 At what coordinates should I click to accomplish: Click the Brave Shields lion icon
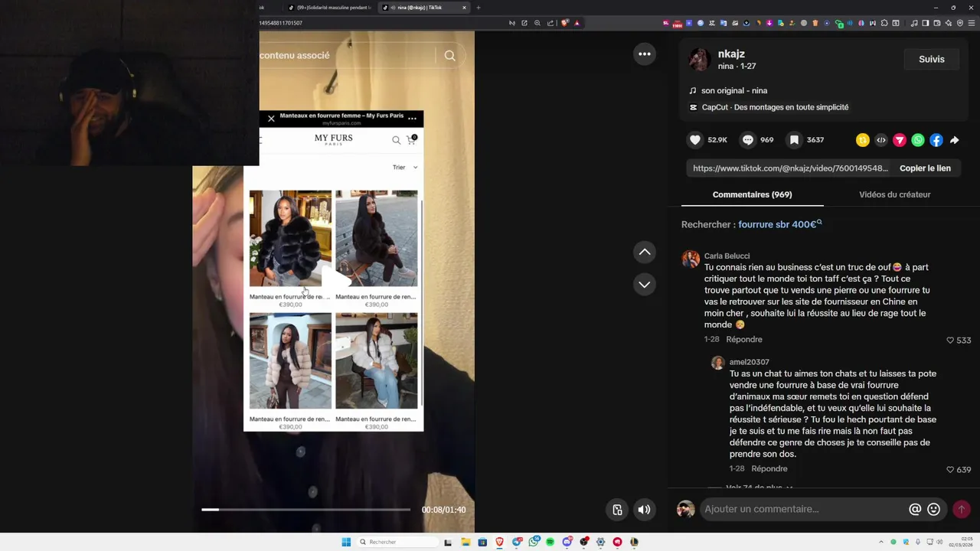coord(565,23)
